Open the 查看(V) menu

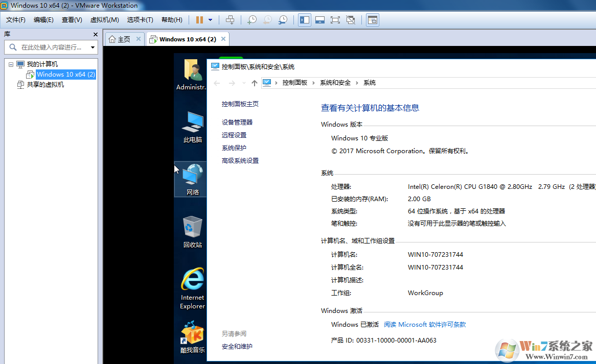pyautogui.click(x=72, y=20)
